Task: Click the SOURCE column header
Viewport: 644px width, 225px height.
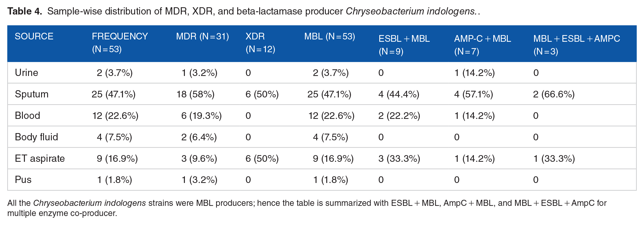Action: [x=34, y=36]
